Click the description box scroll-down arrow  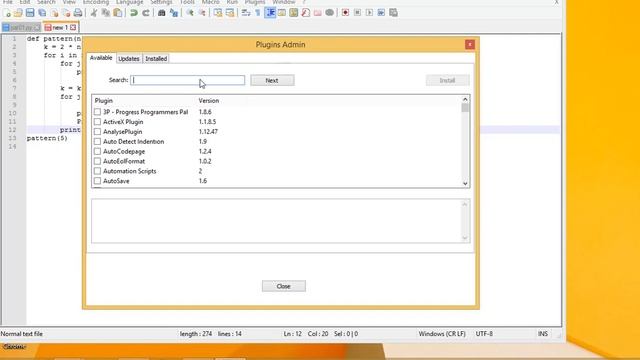(x=464, y=238)
